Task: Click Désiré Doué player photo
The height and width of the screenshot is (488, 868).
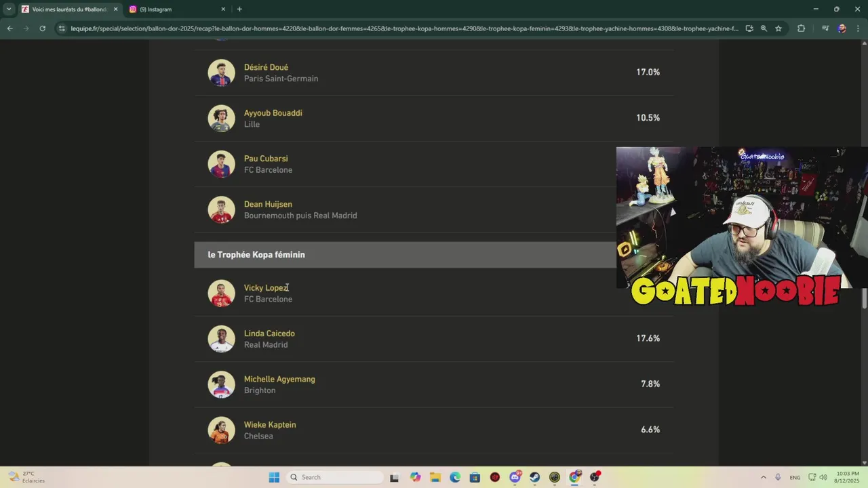Action: pyautogui.click(x=221, y=73)
